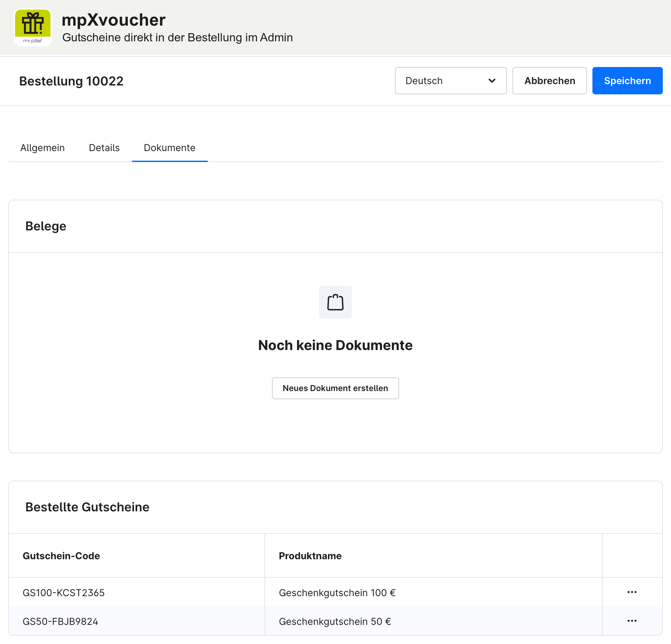Image resolution: width=671 pixels, height=644 pixels.
Task: Select voucher code GS100-KCST2365
Action: pyautogui.click(x=64, y=593)
